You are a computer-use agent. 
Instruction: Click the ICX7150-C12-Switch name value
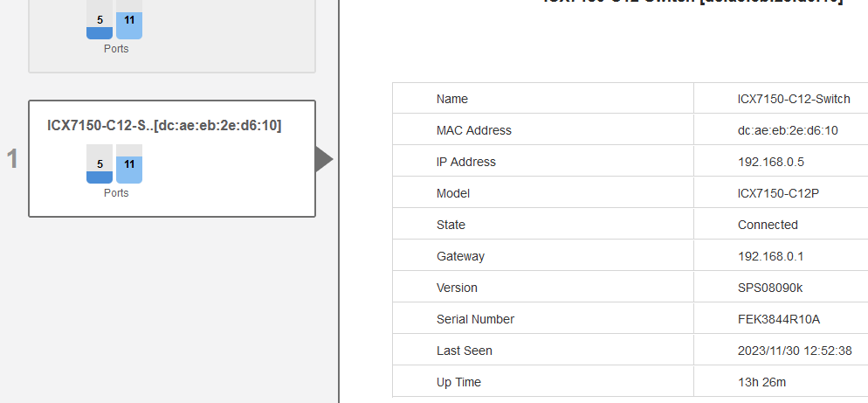tap(793, 99)
